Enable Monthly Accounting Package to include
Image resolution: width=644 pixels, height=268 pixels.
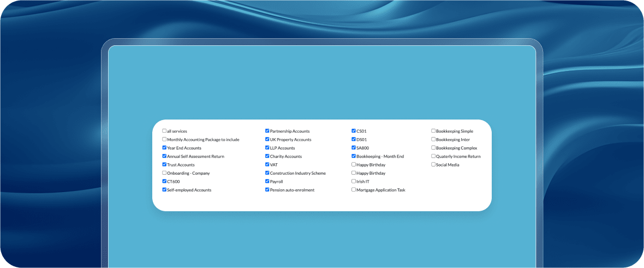(x=164, y=139)
